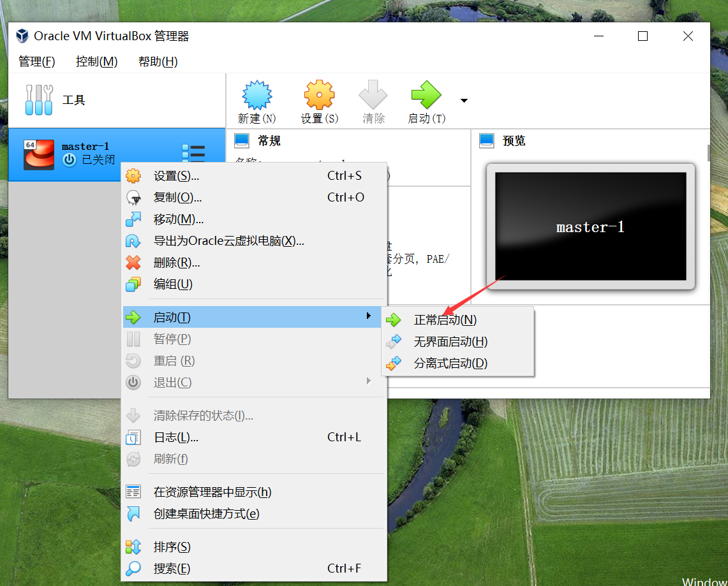Click the sheep icon beside 复制(O)...

point(133,198)
